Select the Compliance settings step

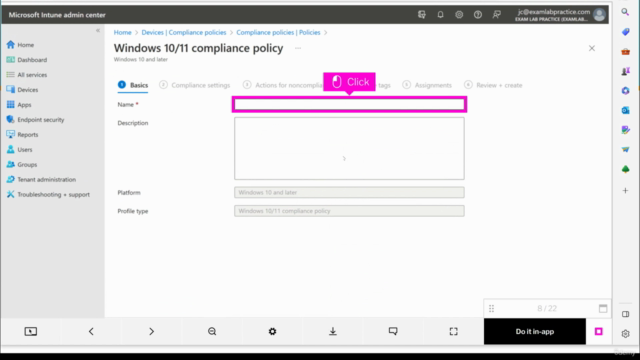[x=195, y=85]
